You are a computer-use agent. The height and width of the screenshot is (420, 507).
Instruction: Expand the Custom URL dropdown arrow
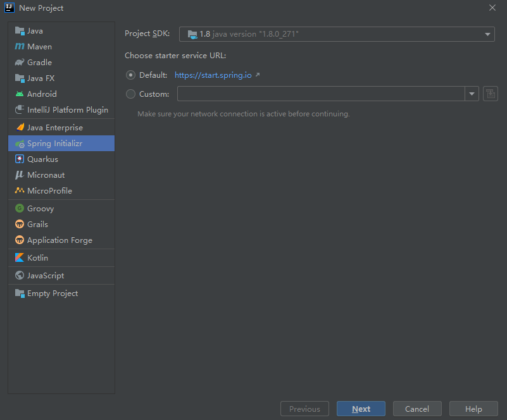pos(472,94)
